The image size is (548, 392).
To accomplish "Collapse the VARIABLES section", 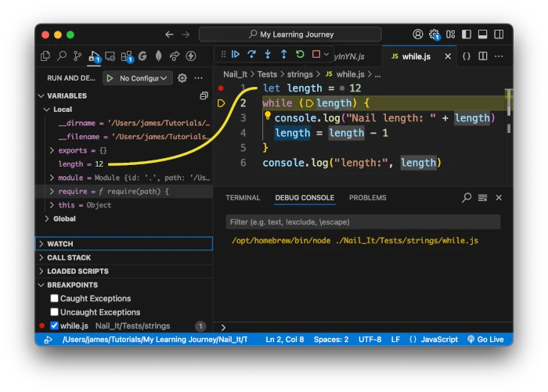I will tap(41, 95).
